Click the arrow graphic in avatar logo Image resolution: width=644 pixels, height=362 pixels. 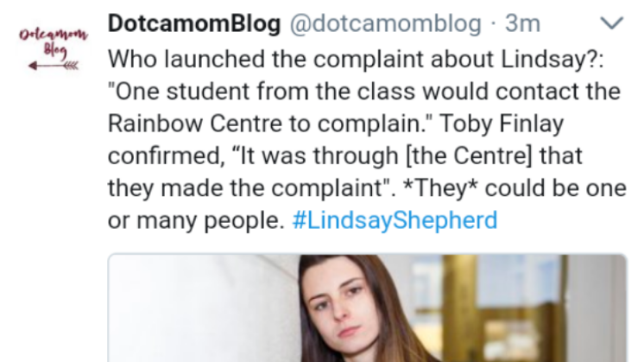[x=54, y=66]
